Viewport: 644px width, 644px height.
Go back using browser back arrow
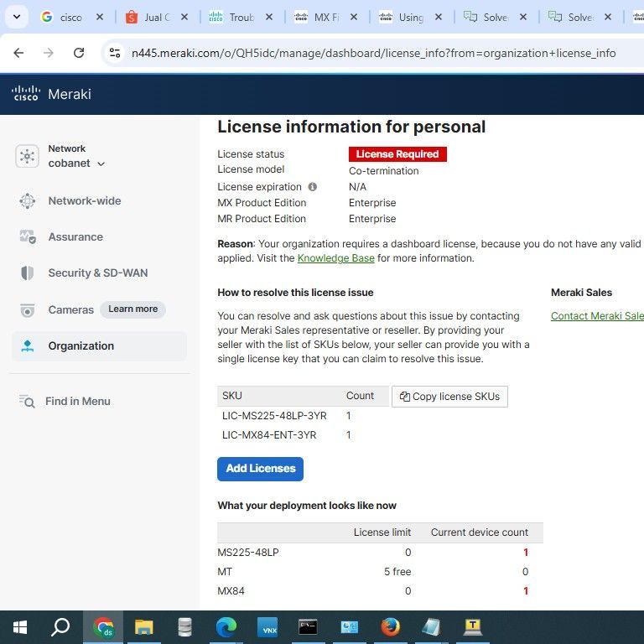coord(18,53)
